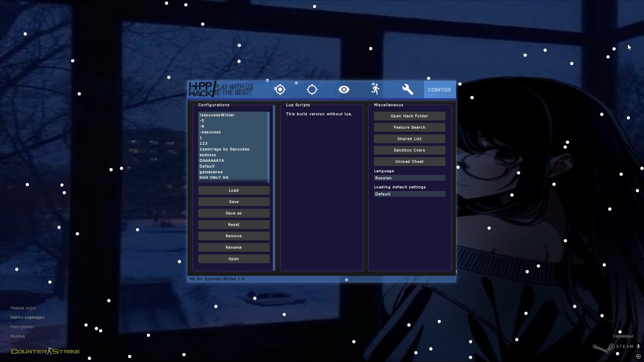This screenshot has width=644, height=362.
Task: Select the gamesense config
Action: click(x=233, y=172)
